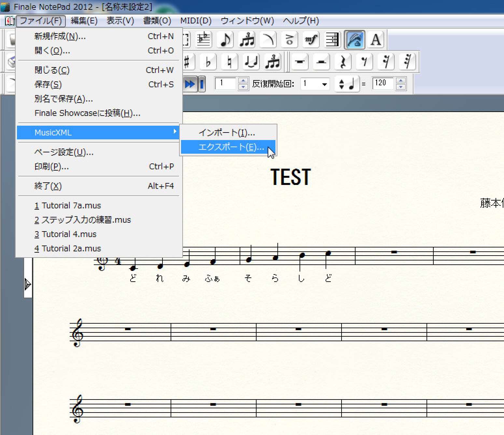
Task: Click the tuplet button in entry palette
Action: click(273, 62)
